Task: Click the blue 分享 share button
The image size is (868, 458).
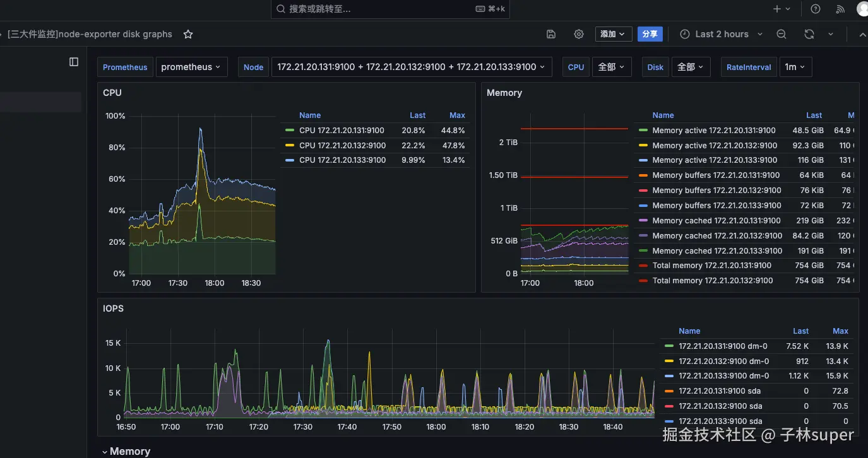Action: pos(650,34)
